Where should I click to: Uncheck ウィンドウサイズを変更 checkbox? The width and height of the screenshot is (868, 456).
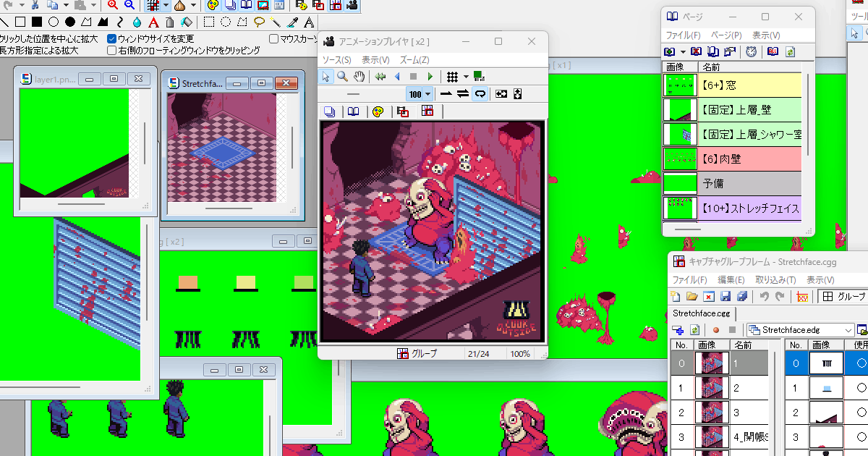pos(112,38)
